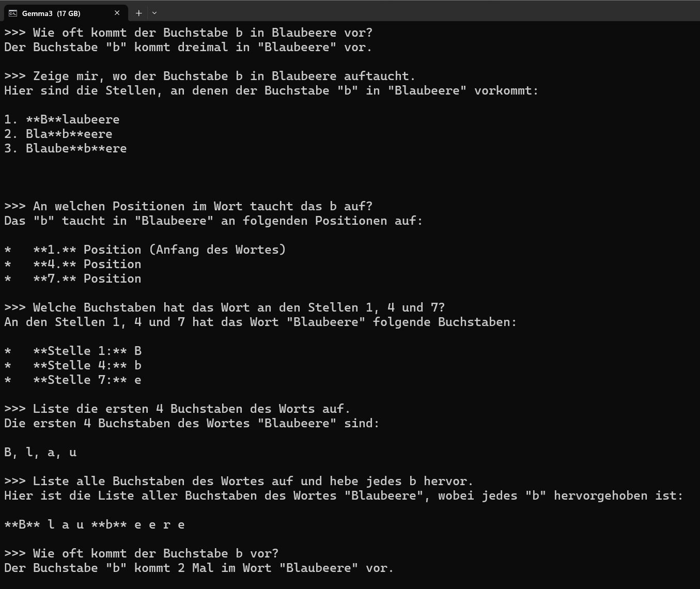Click the '**Stelle 7:** e' line
This screenshot has height=589, width=700.
72,380
